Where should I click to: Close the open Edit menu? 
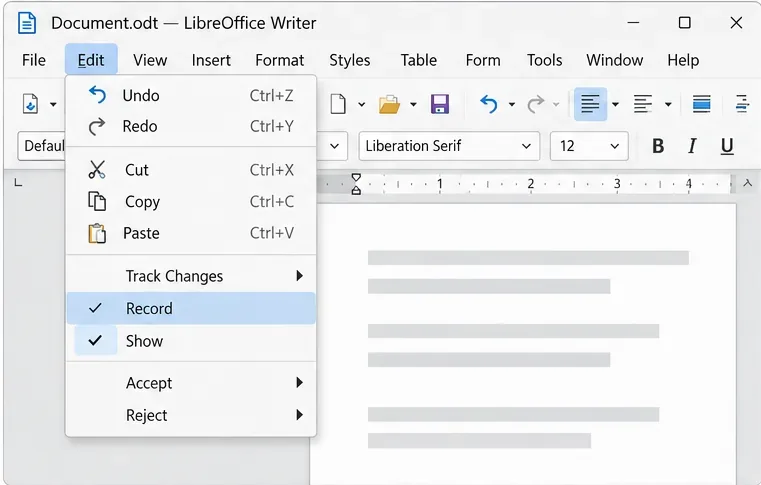91,60
